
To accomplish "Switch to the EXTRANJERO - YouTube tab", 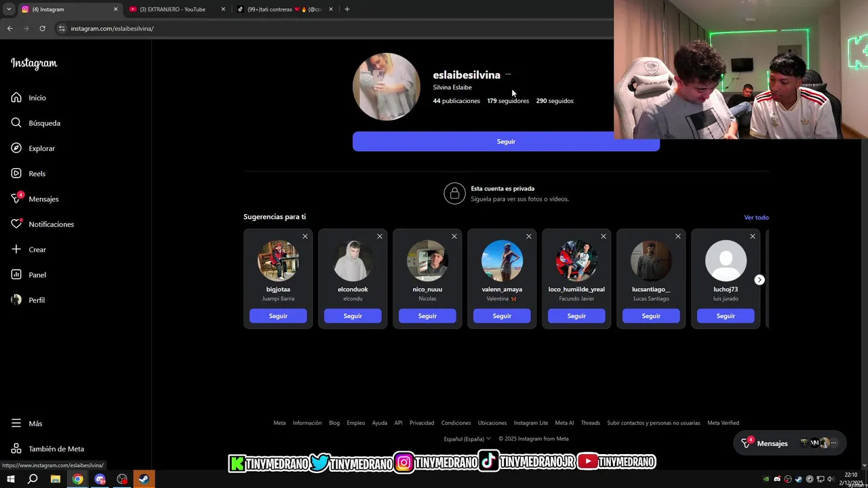I will coord(176,9).
